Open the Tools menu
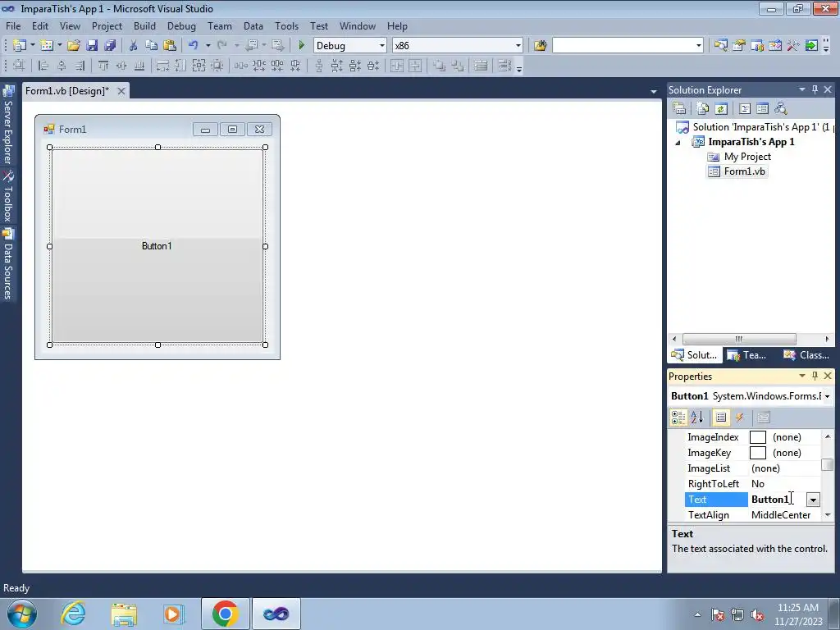Viewport: 840px width, 630px height. (286, 25)
